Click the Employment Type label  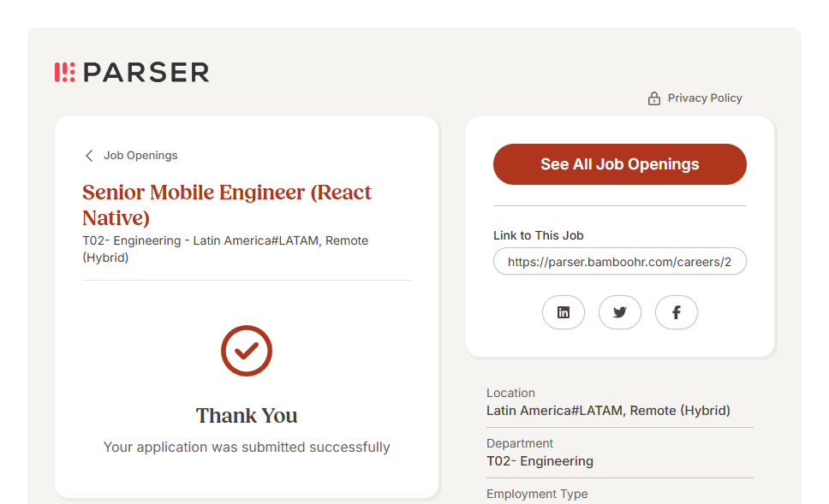click(x=537, y=494)
